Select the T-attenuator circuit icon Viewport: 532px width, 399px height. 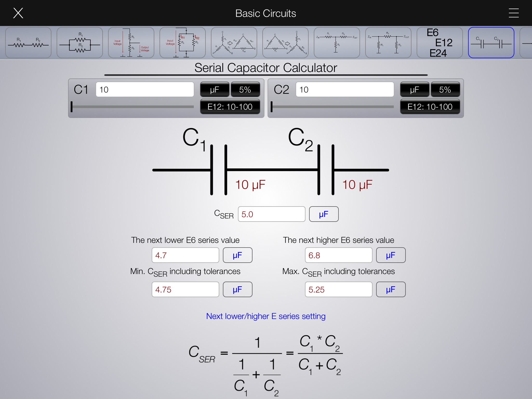coord(337,43)
